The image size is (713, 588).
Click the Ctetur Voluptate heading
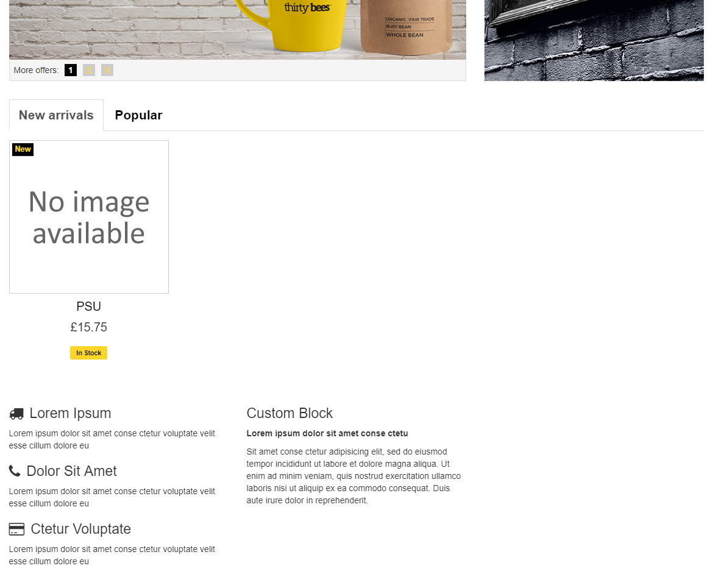[x=80, y=529]
